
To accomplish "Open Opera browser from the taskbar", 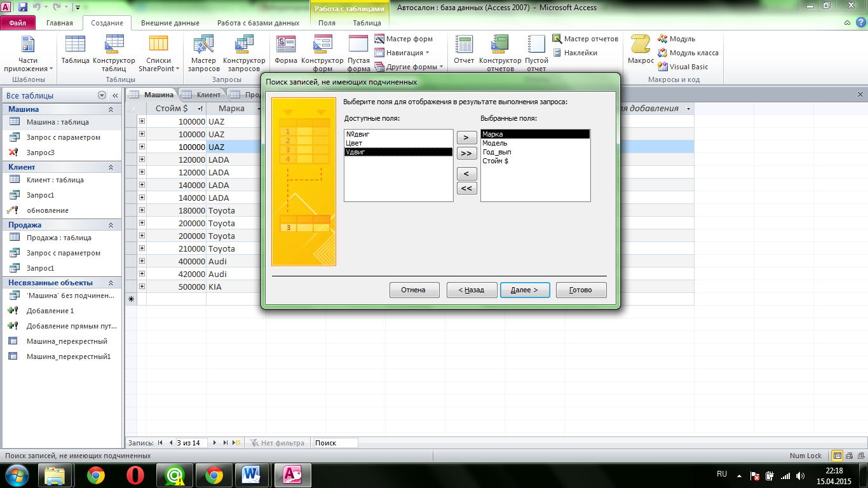I will coord(135,475).
